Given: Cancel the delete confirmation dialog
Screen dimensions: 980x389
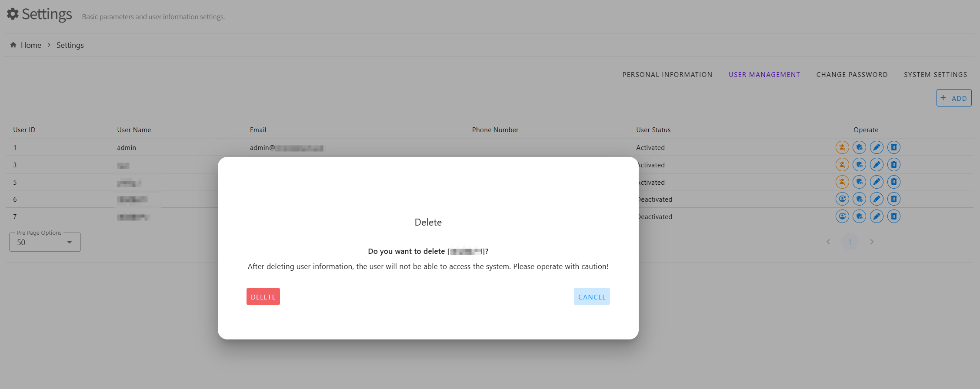Looking at the screenshot, I should [x=591, y=297].
